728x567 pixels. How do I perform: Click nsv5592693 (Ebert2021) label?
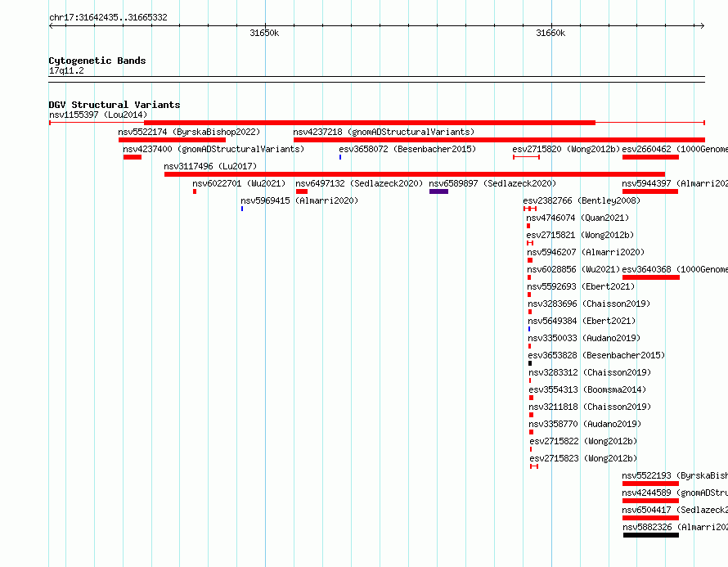[581, 286]
